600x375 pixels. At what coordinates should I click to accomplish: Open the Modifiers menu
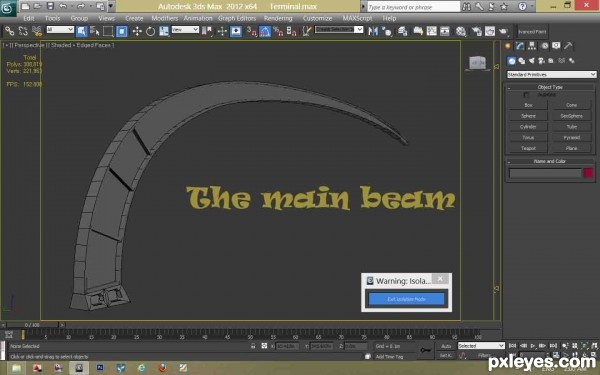tap(165, 18)
